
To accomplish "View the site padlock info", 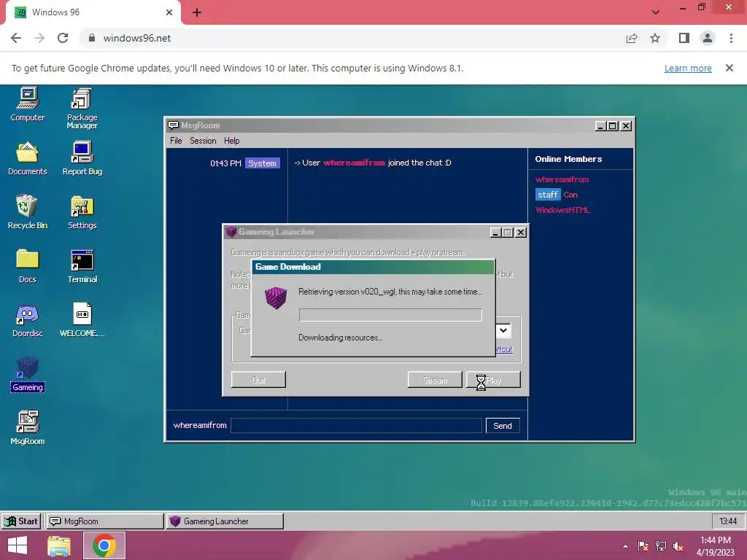I will [92, 38].
